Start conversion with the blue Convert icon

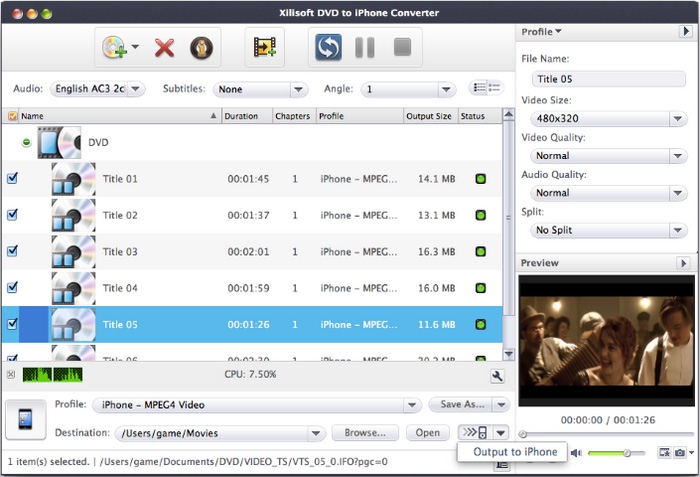[x=328, y=47]
